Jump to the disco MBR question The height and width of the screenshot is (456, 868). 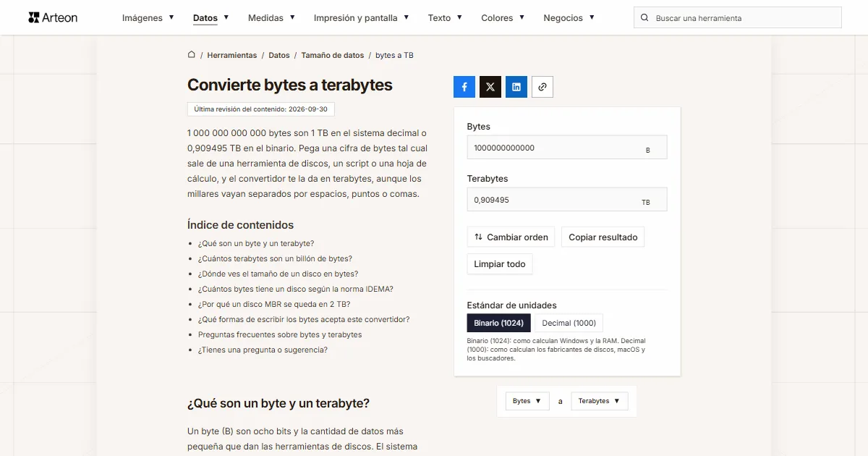pyautogui.click(x=274, y=304)
